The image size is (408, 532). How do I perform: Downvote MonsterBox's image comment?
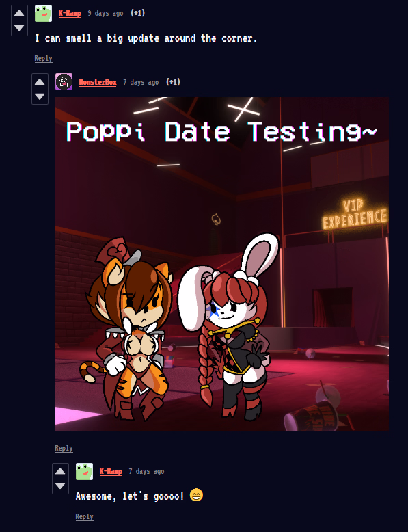pyautogui.click(x=40, y=96)
